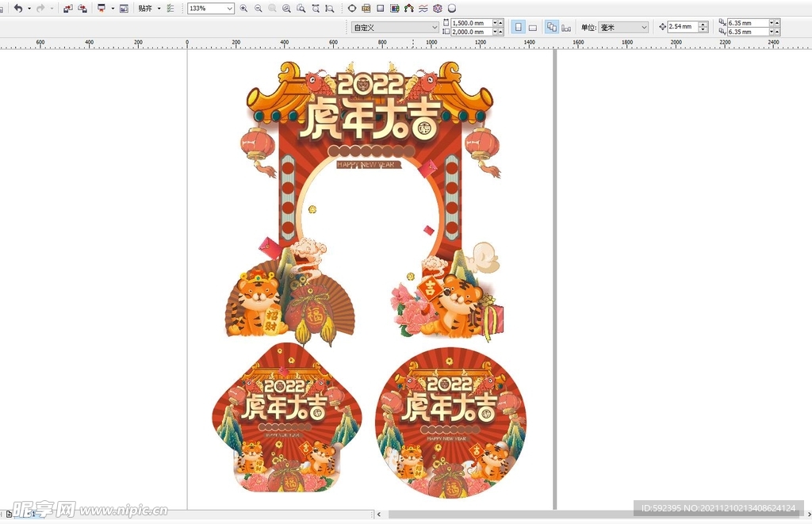
Task: Click the Zoom Out magnifier icon
Action: click(x=258, y=8)
